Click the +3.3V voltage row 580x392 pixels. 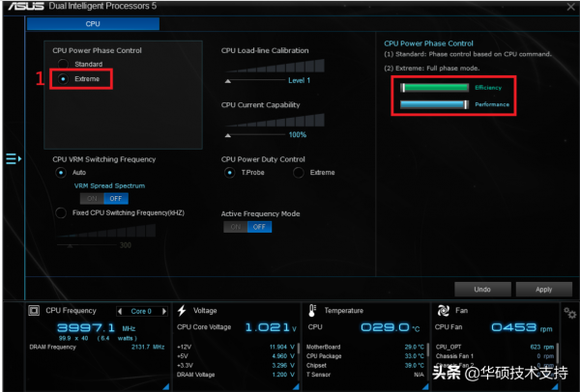click(236, 365)
